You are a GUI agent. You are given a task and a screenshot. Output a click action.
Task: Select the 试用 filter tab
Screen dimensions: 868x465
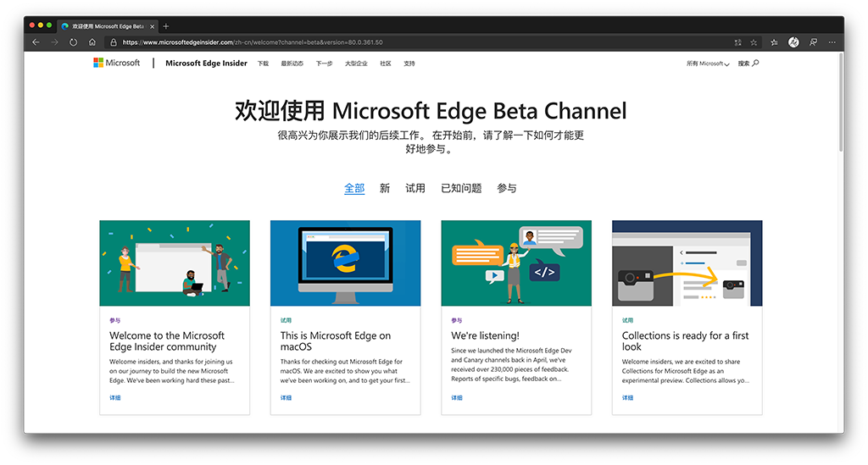point(415,189)
